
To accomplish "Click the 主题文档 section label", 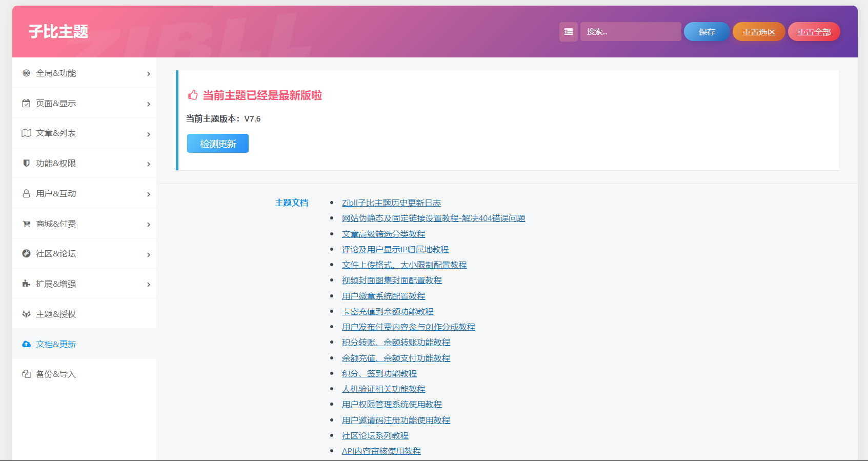I will pos(292,203).
